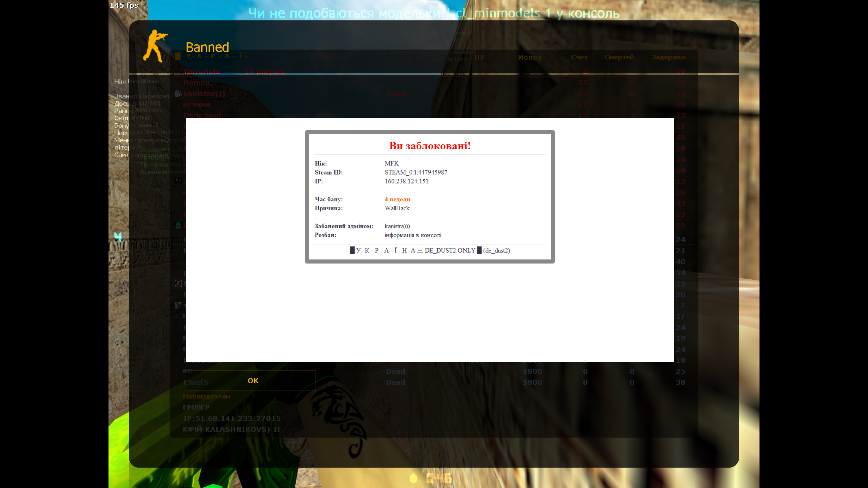Click the WallHack reason text
Image resolution: width=868 pixels, height=488 pixels.
397,208
